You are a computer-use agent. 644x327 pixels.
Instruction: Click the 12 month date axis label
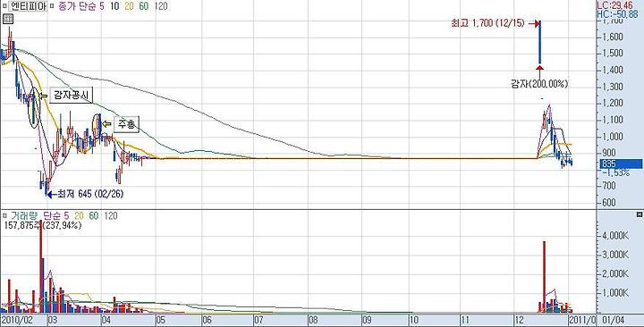click(519, 320)
